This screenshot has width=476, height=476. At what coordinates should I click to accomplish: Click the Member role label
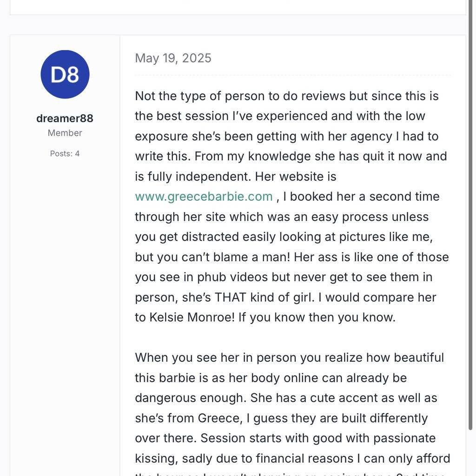[x=65, y=133]
